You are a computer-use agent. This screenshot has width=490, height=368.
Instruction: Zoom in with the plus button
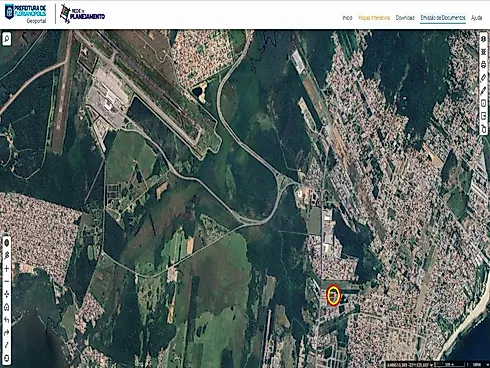coord(7,269)
